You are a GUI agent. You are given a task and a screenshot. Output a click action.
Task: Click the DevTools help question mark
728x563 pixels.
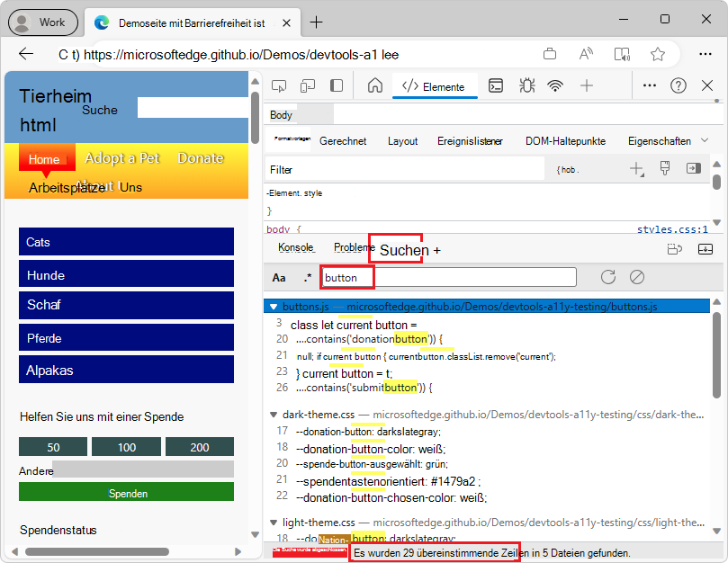(x=679, y=85)
